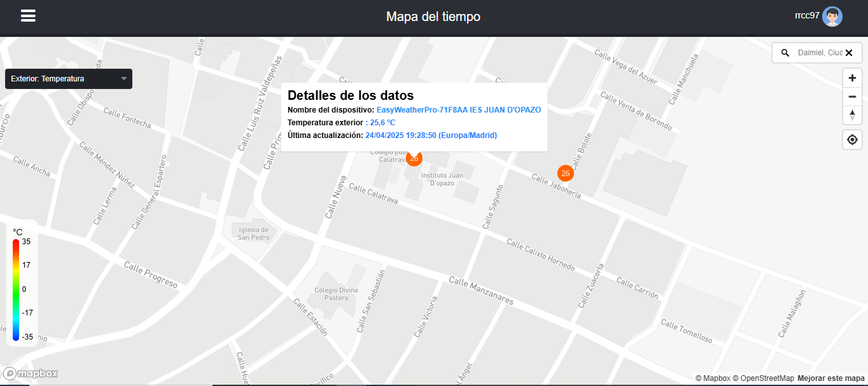Reset map orientation with the arrow icon
Screen dimensions: 868x386
pyautogui.click(x=852, y=115)
